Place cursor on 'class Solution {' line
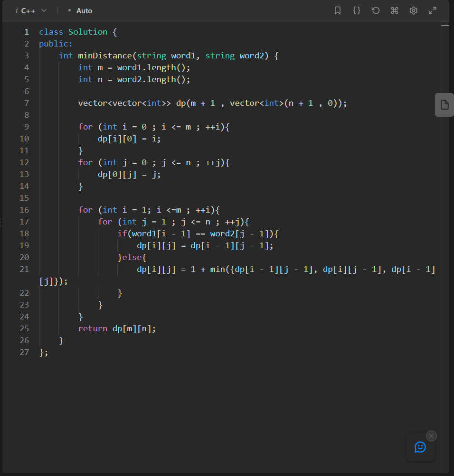The width and height of the screenshot is (454, 476). coord(78,32)
